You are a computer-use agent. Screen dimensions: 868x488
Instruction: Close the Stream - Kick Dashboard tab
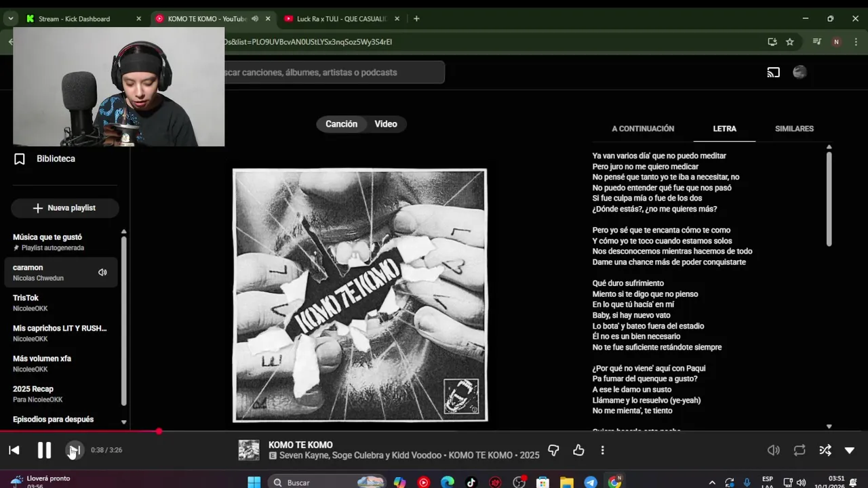pos(139,19)
